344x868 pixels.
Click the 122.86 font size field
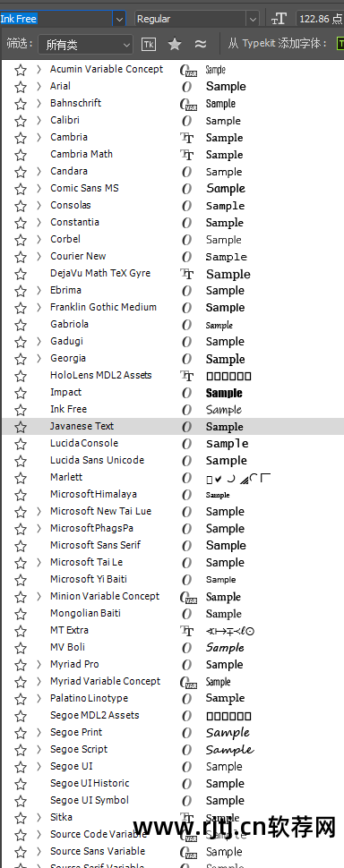tap(320, 19)
